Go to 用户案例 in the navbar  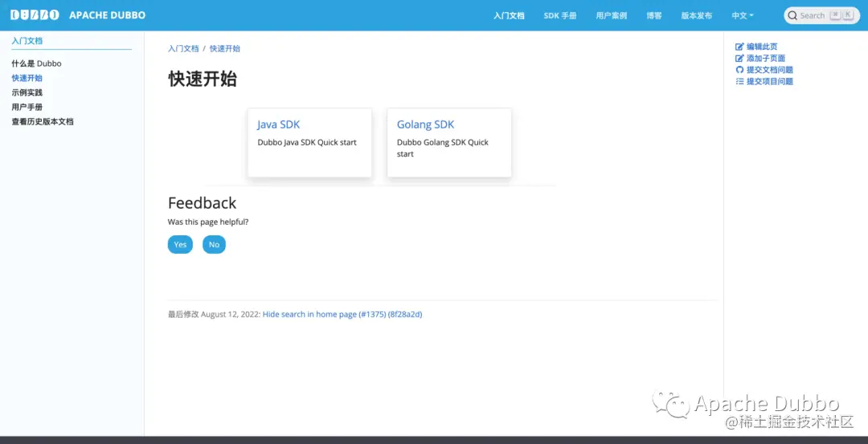tap(611, 15)
